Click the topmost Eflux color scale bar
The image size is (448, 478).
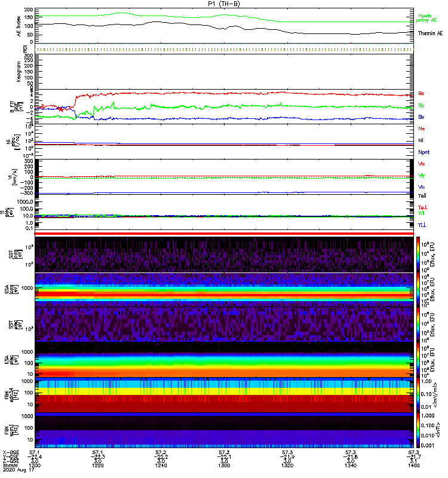click(418, 255)
